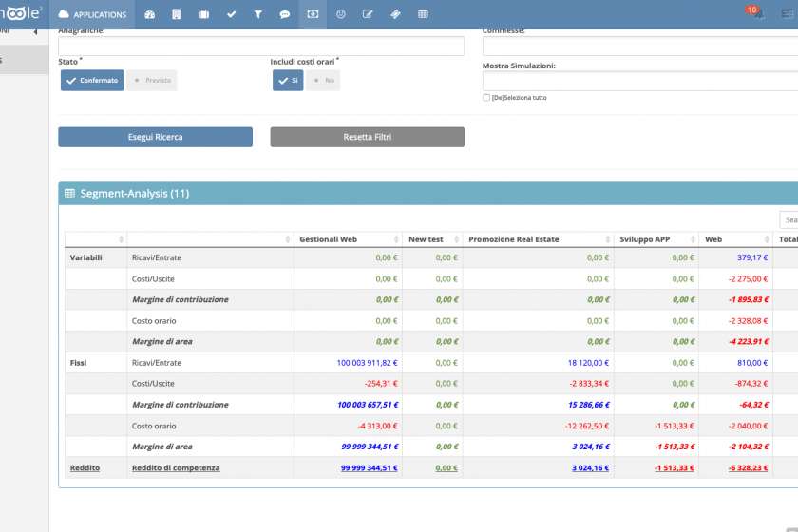The image size is (798, 532).
Task: Click the funnel filter icon in top bar
Action: tap(258, 14)
